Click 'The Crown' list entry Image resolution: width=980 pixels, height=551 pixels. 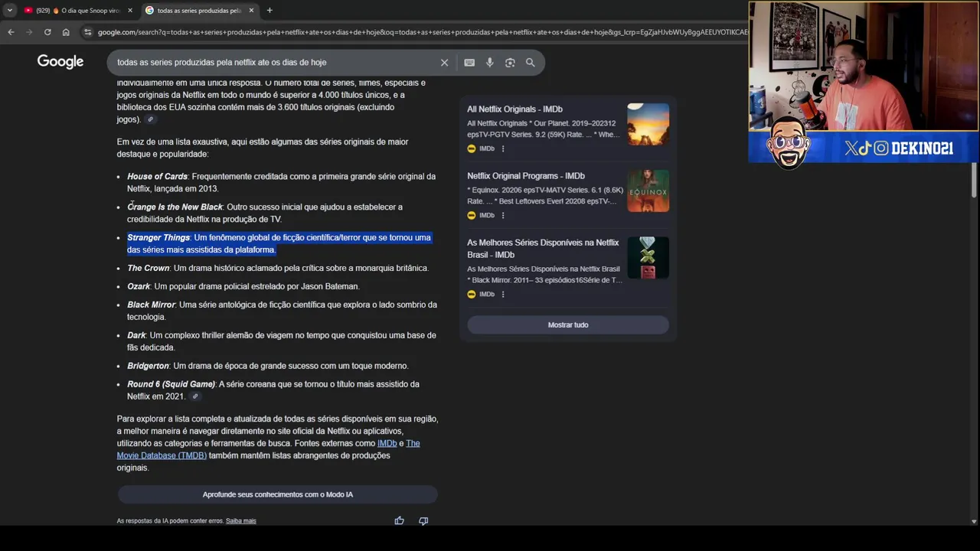click(x=278, y=268)
